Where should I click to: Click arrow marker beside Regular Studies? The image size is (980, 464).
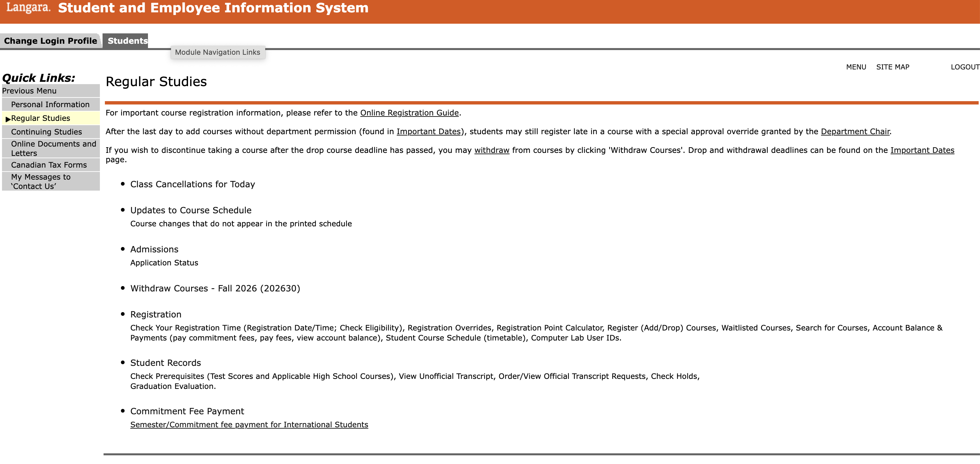click(8, 119)
